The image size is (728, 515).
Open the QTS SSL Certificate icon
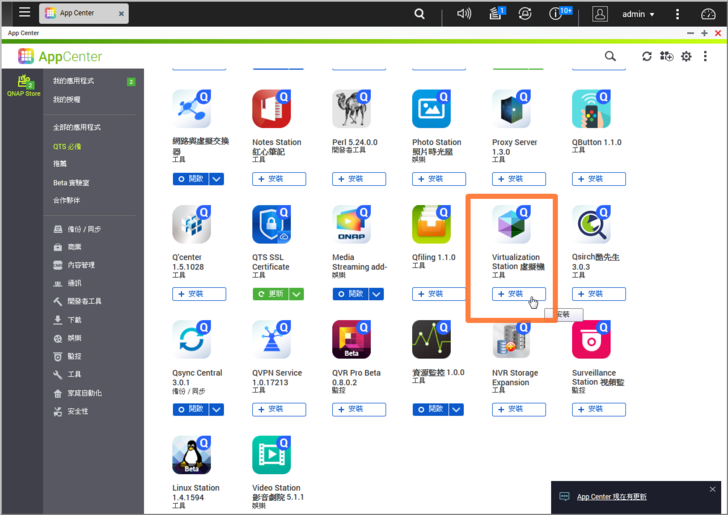click(x=272, y=224)
